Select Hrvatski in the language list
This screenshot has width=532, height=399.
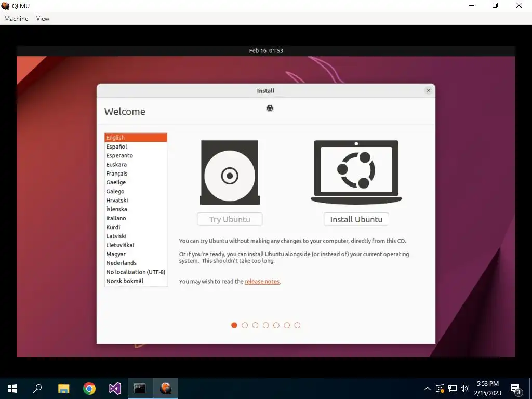[x=136, y=200]
